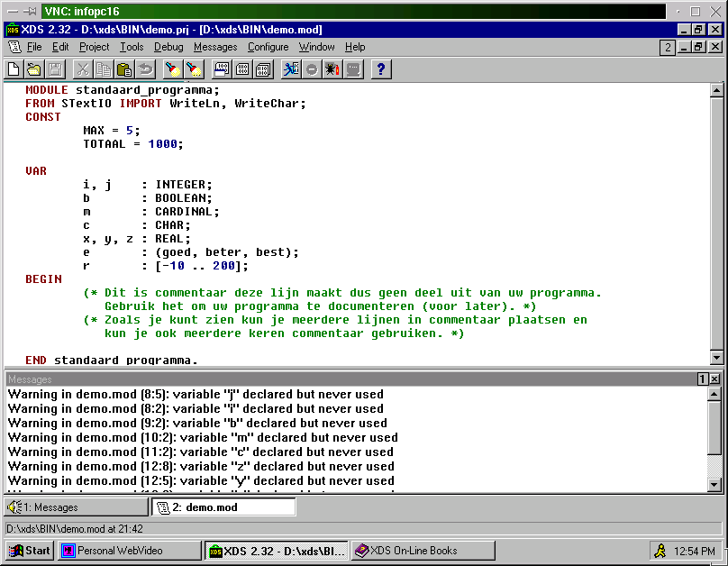Click the Messages pane number 1 button
This screenshot has width=728, height=566.
pyautogui.click(x=702, y=379)
